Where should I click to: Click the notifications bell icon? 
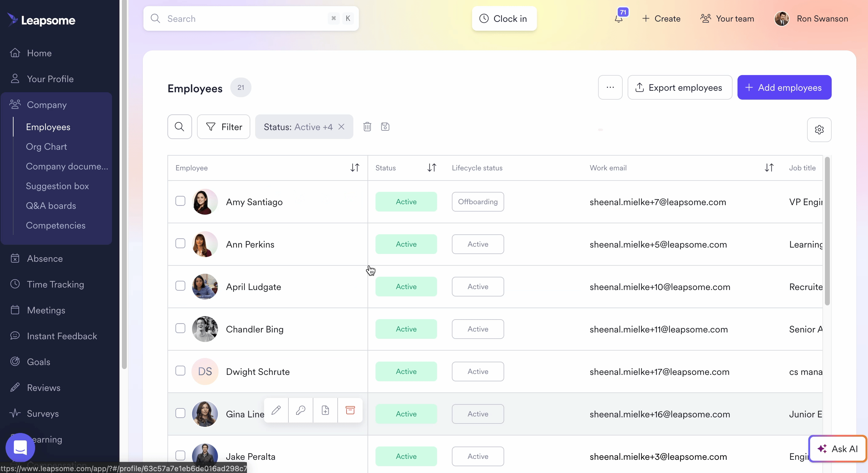618,19
